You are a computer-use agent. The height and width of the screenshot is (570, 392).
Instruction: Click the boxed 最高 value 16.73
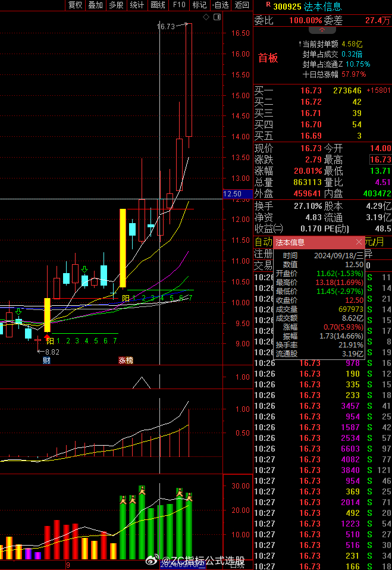point(380,159)
